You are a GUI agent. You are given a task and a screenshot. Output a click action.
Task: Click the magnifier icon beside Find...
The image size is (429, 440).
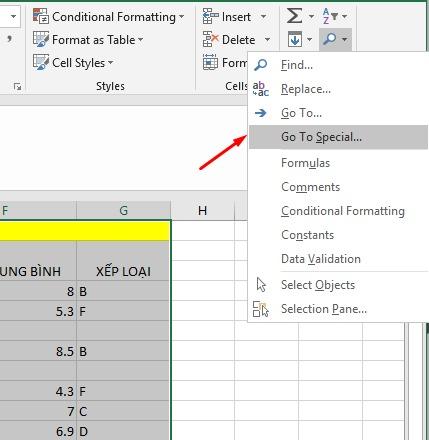point(261,65)
